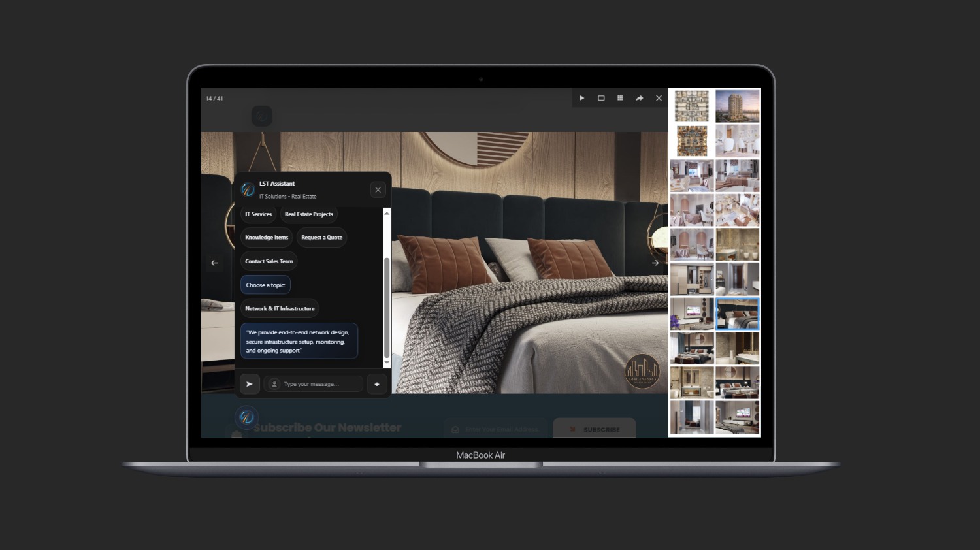Viewport: 980px width, 550px height.
Task: Toggle fullscreen view of the gallery
Action: pos(601,98)
